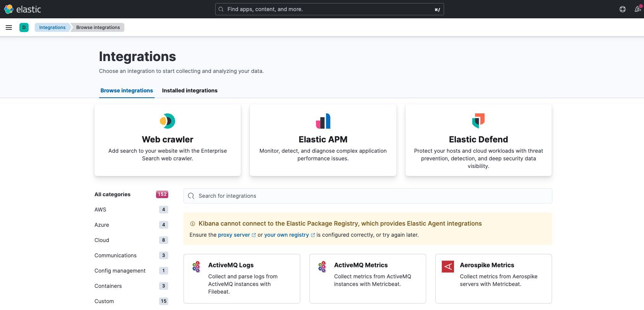Filter by Custom category
Viewport: 644px width, 310px height.
(x=131, y=301)
